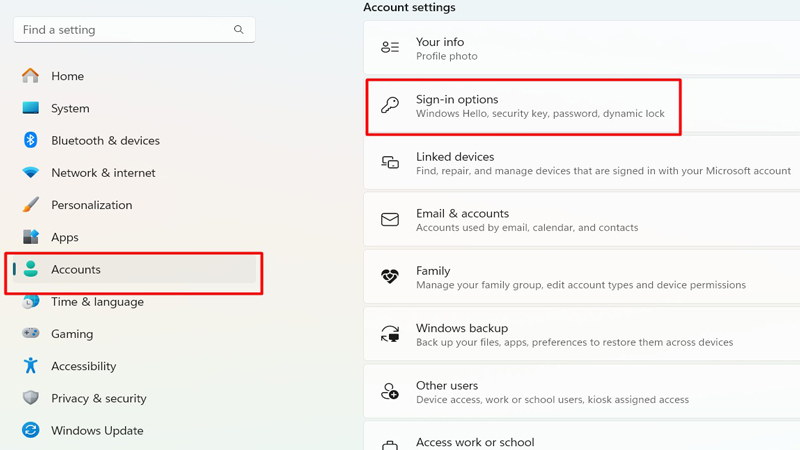800x450 pixels.
Task: Click the System monitor icon
Action: pos(31,108)
